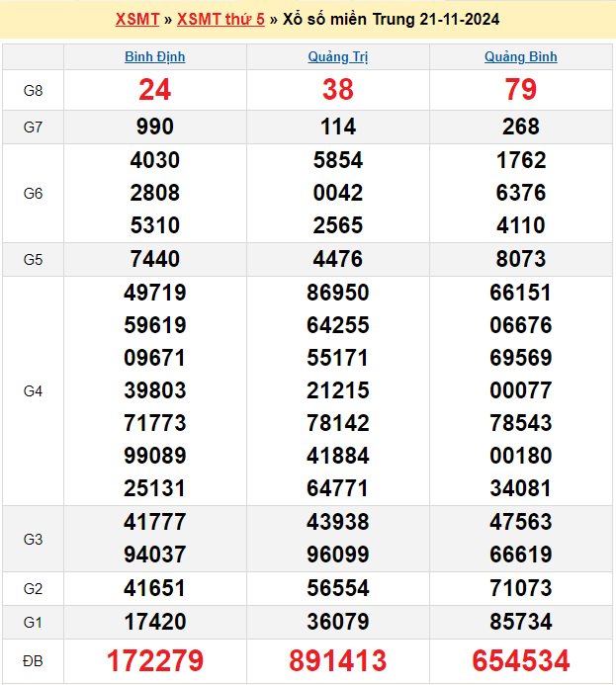Click the Quảng Bình special prize 654534
This screenshot has width=616, height=685.
tap(520, 660)
